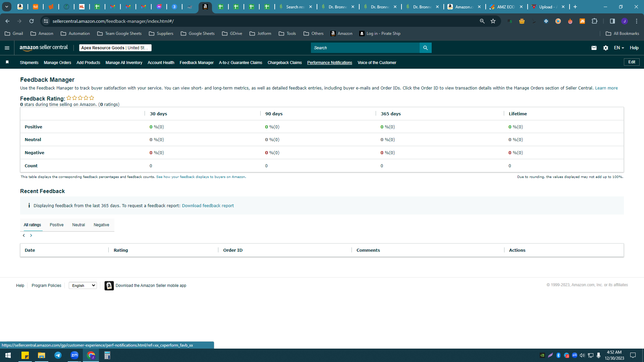Click the Feedback Rating empty stars
Screen dimensions: 644x362
coord(80,98)
